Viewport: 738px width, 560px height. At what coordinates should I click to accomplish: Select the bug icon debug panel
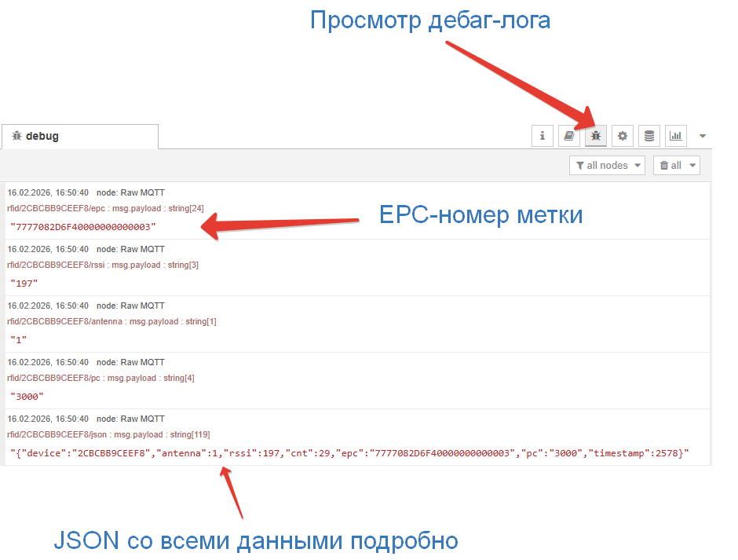[596, 135]
